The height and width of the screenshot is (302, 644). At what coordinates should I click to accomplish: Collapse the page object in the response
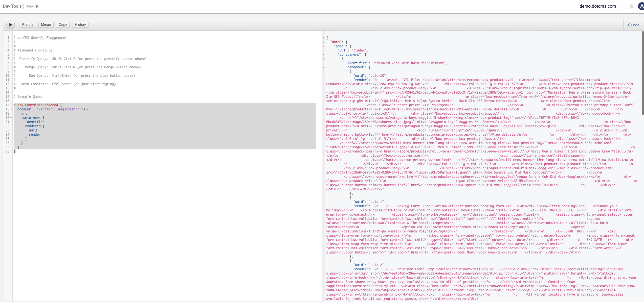(x=324, y=46)
